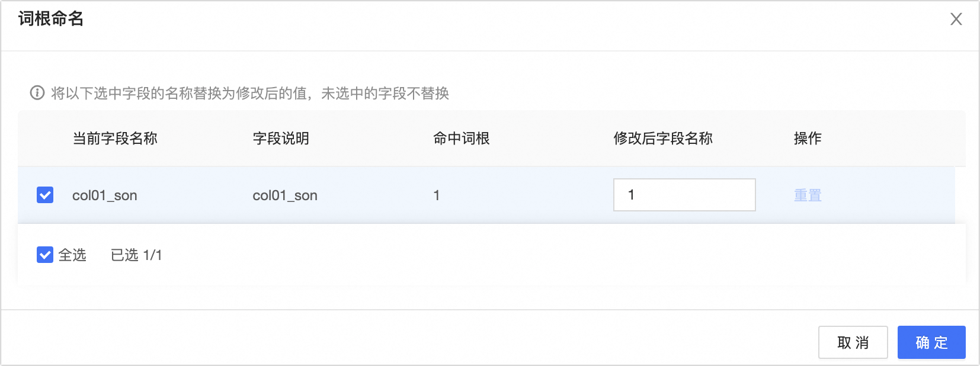
Task: Select col01_son in the 字段说明 column
Action: pos(285,195)
